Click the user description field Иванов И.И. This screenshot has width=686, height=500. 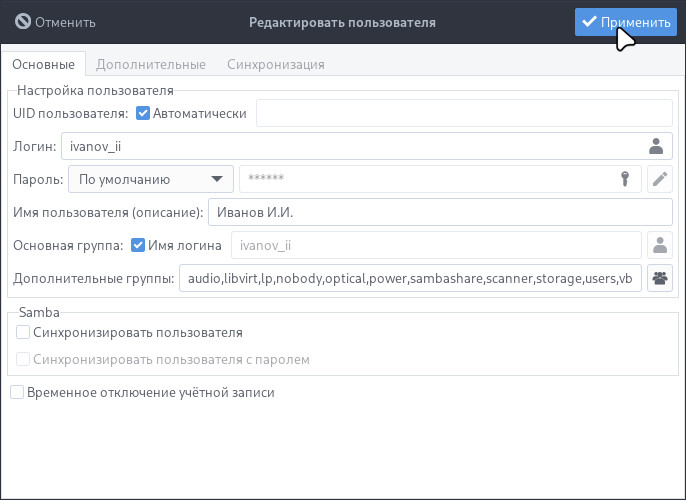440,212
